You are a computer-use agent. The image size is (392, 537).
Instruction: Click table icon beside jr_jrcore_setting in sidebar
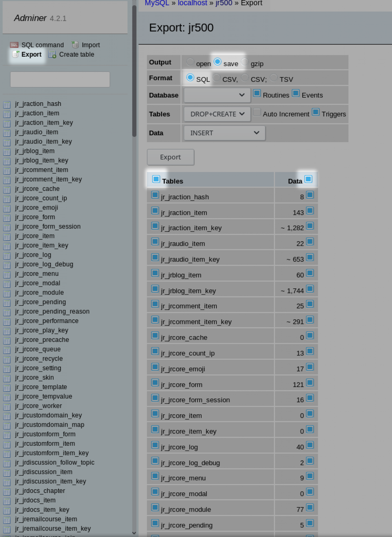(x=7, y=369)
